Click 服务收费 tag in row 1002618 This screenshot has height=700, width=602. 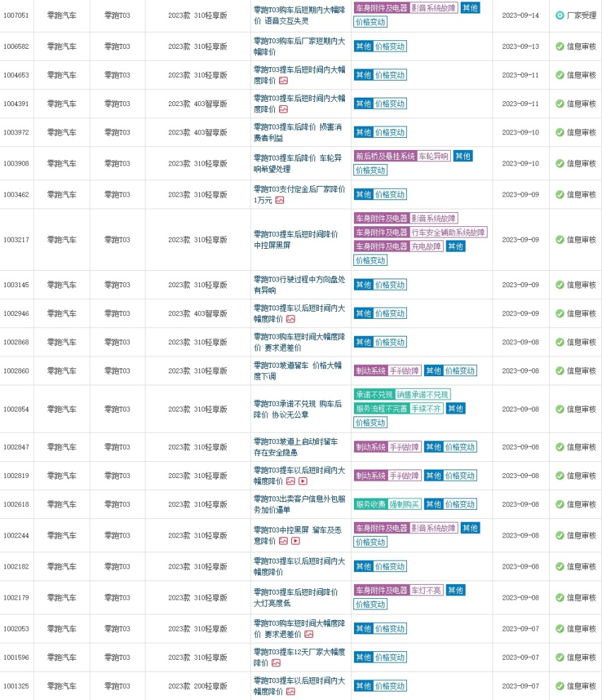371,504
